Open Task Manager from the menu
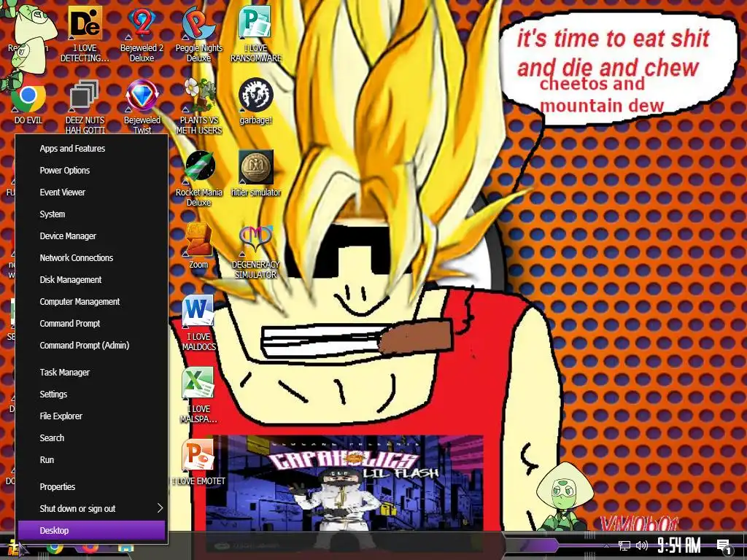 pos(91,373)
